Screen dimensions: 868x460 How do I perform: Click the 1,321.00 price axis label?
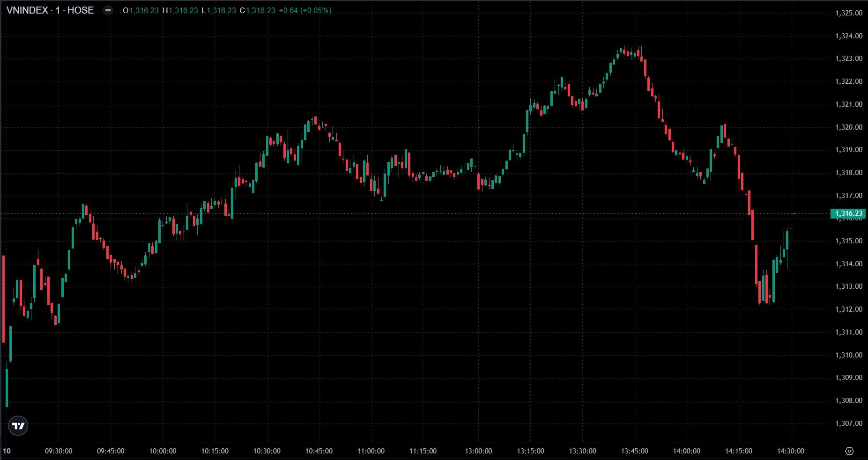[849, 104]
